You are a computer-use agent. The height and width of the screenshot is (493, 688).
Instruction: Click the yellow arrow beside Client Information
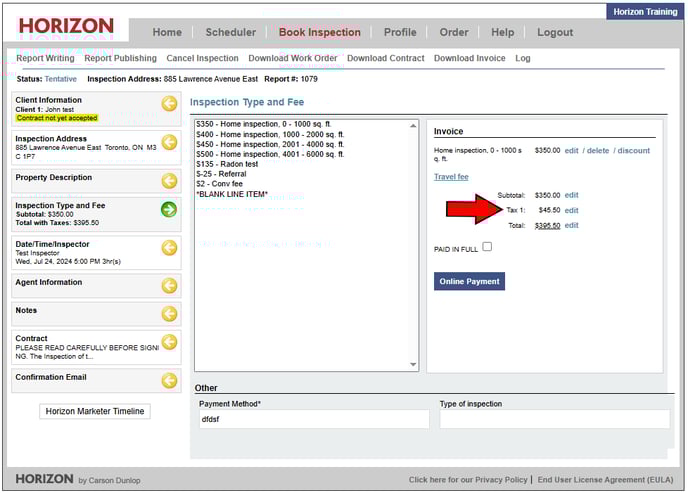click(170, 104)
